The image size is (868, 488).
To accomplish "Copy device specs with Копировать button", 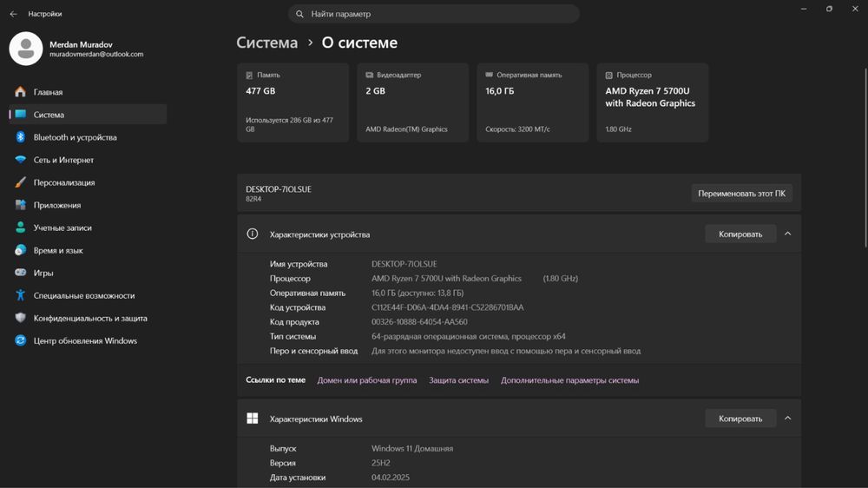I will pyautogui.click(x=740, y=234).
